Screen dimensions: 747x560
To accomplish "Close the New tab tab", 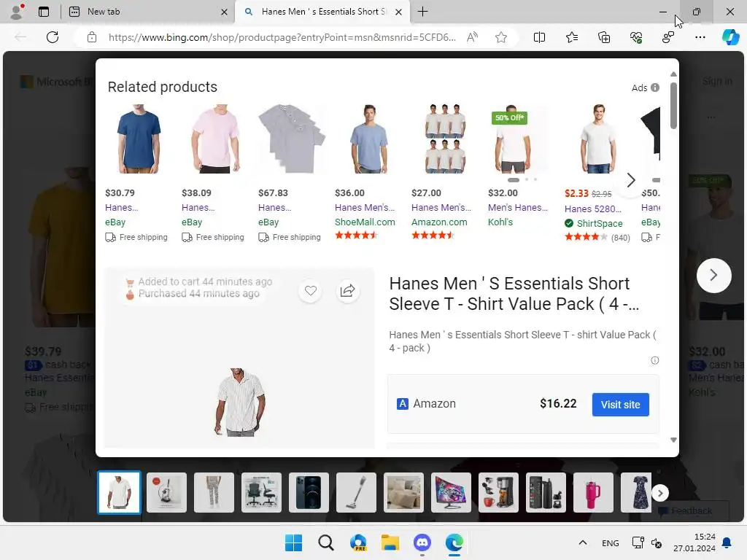I will tap(224, 12).
